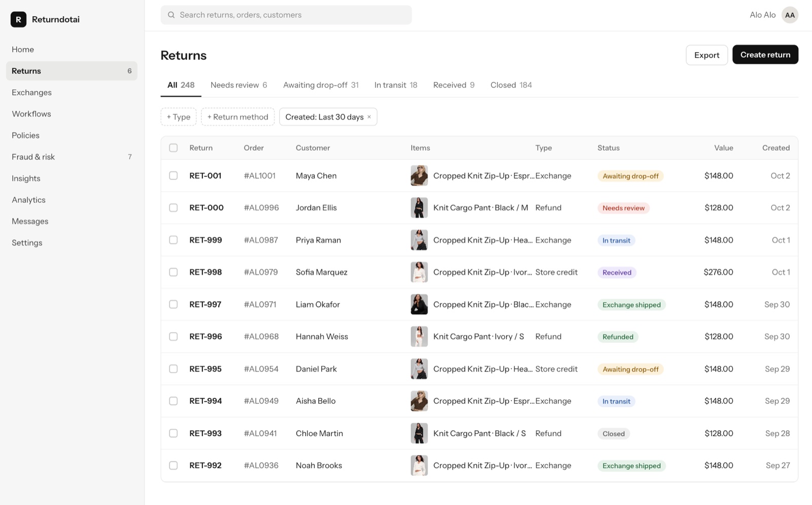Toggle the select-all checkbox in header
Viewport: 812px width, 505px height.
point(174,148)
